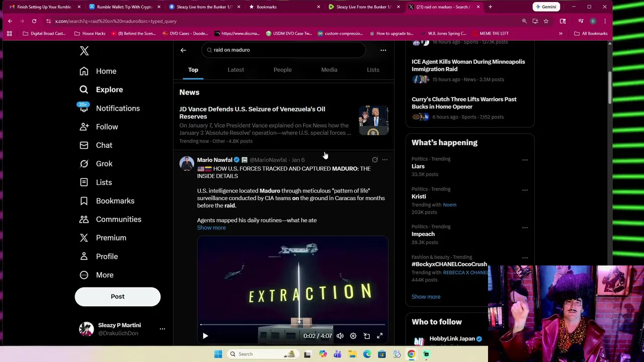Click the X logo in sidebar

[x=84, y=51]
